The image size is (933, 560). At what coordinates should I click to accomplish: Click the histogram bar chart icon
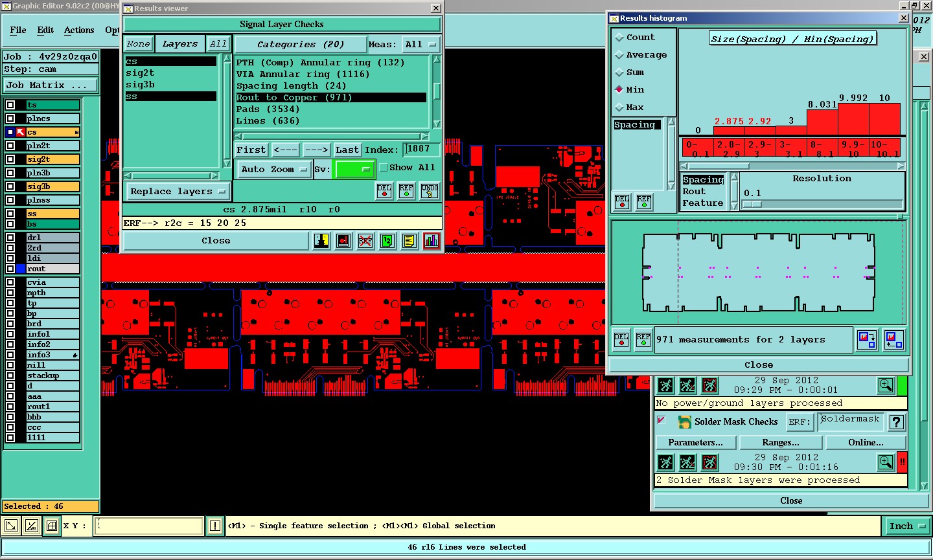pyautogui.click(x=432, y=241)
